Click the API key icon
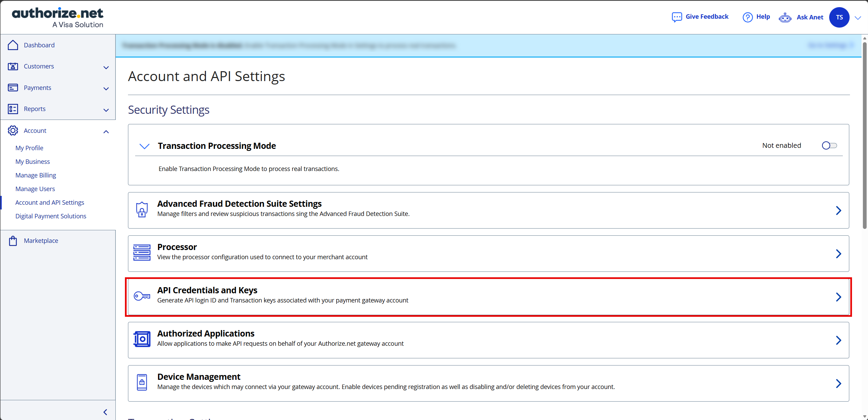The width and height of the screenshot is (868, 420). click(142, 296)
